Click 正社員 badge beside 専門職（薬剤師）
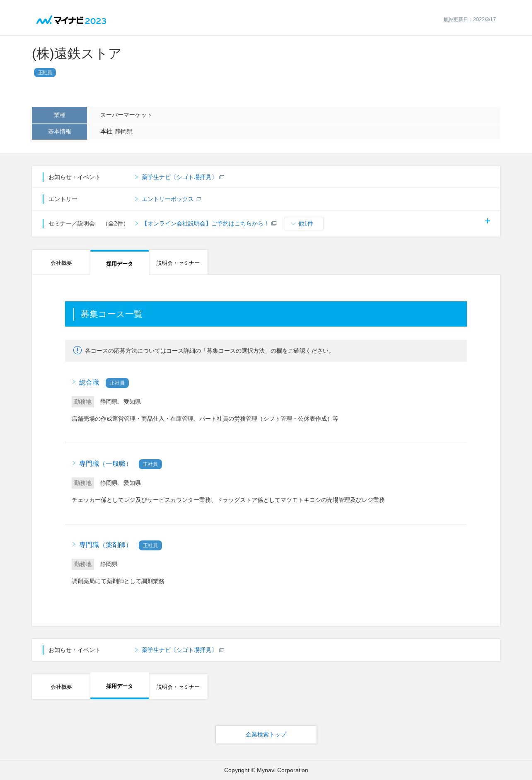Viewport: 532px width, 780px height. pos(150,545)
